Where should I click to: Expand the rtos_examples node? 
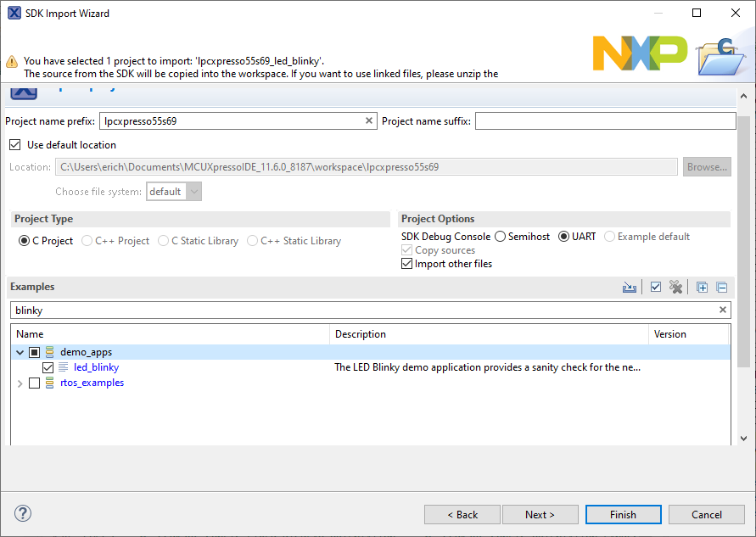tap(20, 383)
